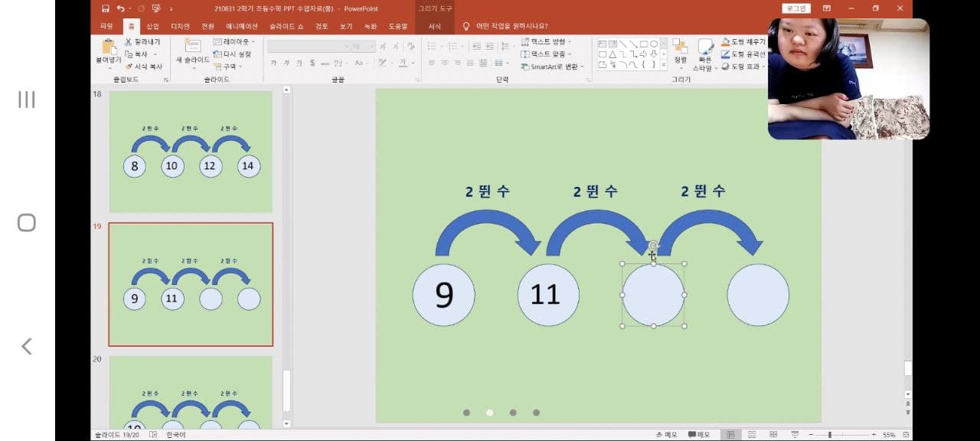
Task: Switch to Design (디자인) tab
Action: 180,26
